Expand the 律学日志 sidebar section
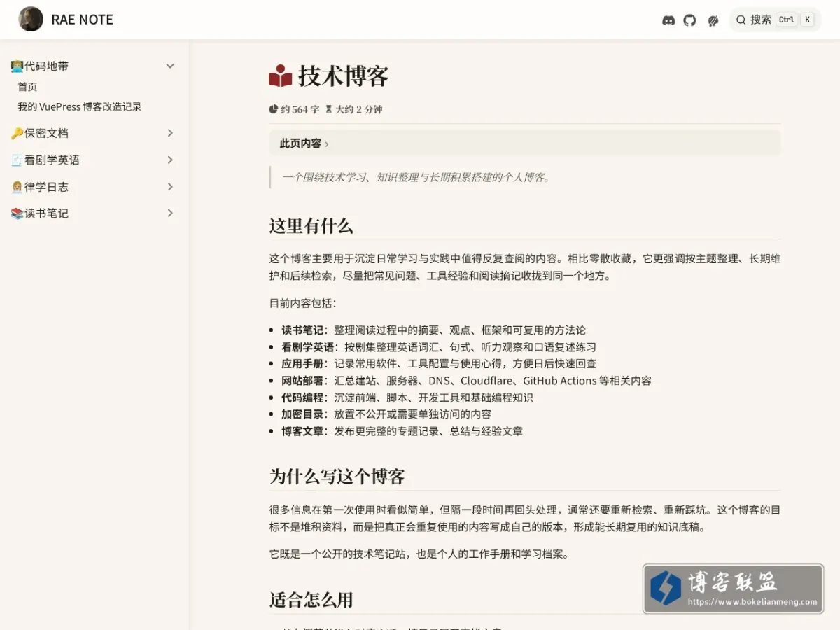The height and width of the screenshot is (630, 840). [x=94, y=187]
